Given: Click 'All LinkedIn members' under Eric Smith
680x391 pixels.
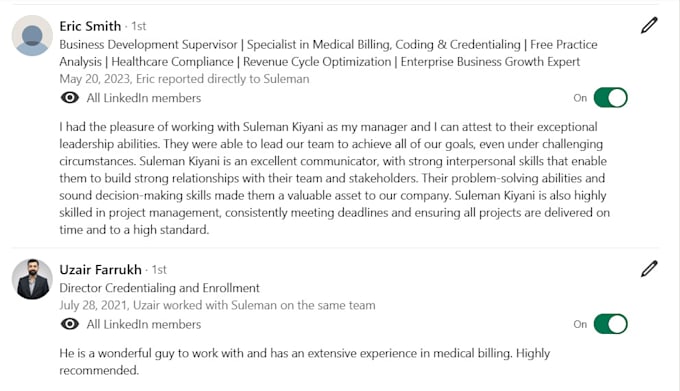Looking at the screenshot, I should pos(144,98).
